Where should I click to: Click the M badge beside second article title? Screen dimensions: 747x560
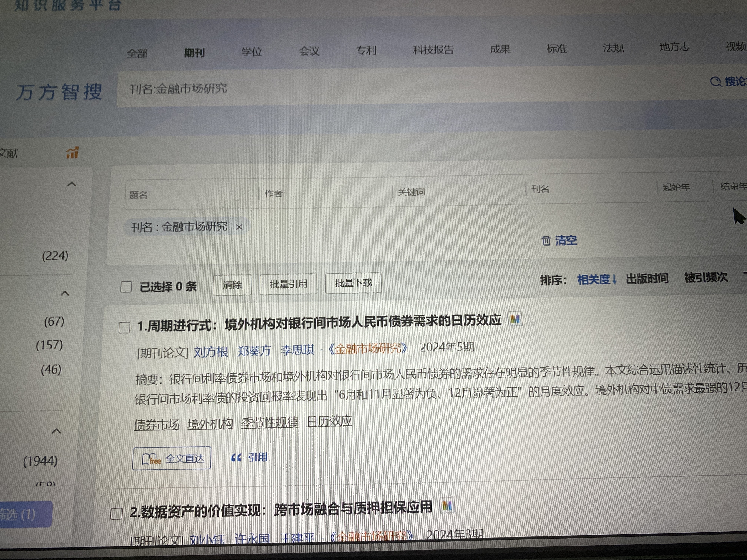[x=447, y=506]
